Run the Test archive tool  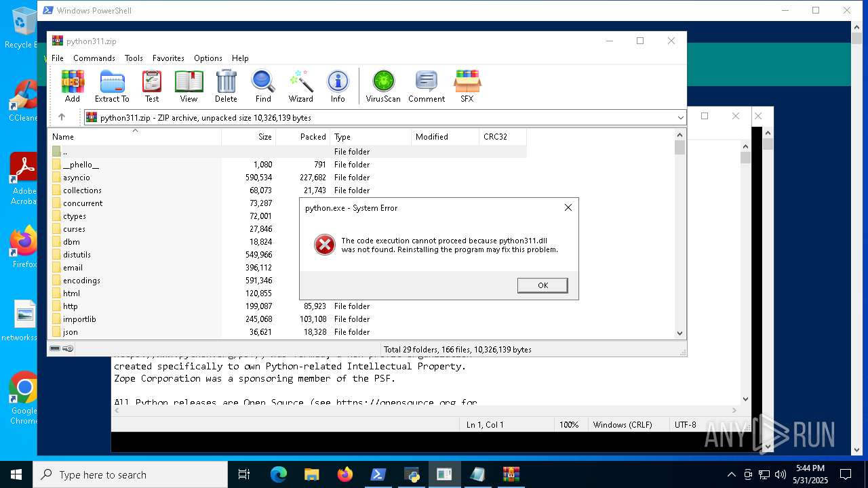[x=152, y=86]
